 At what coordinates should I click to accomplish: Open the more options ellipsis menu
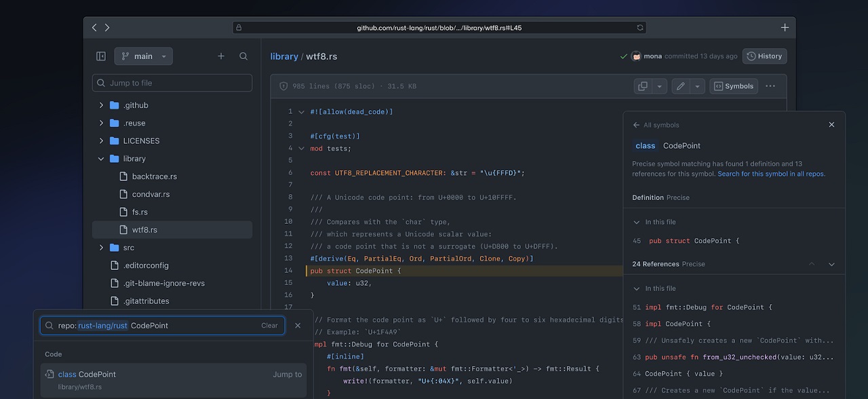770,86
